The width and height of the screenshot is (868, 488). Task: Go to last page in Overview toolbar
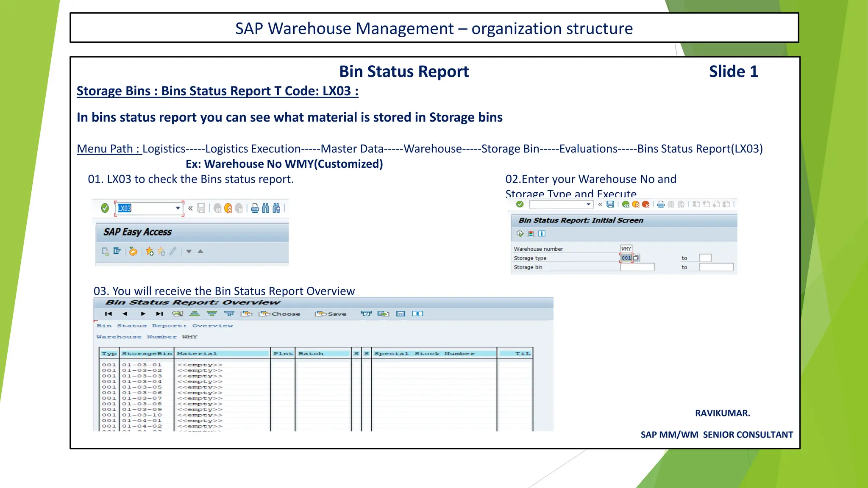point(159,314)
